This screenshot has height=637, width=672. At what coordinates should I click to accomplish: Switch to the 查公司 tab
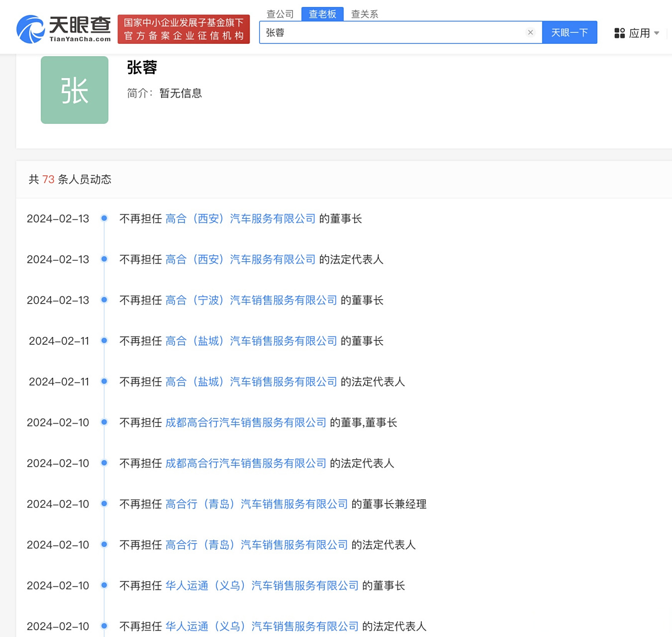tap(280, 14)
